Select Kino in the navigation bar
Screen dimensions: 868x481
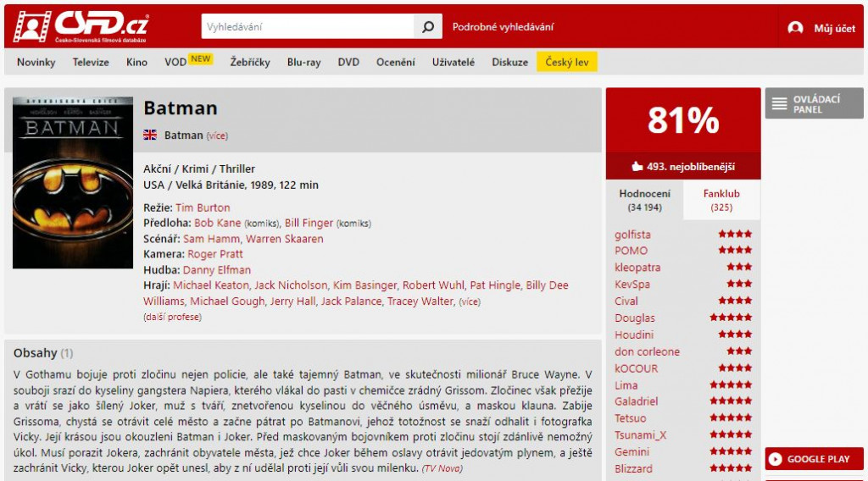(x=136, y=63)
